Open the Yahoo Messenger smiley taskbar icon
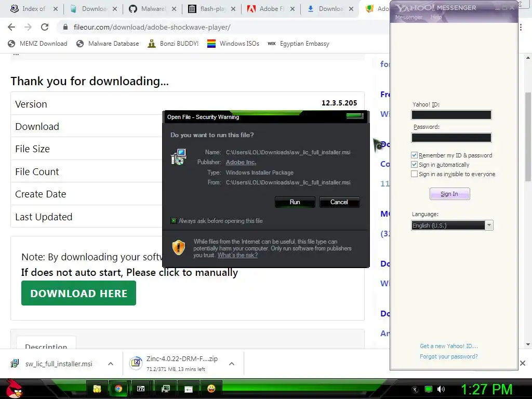 [211, 389]
